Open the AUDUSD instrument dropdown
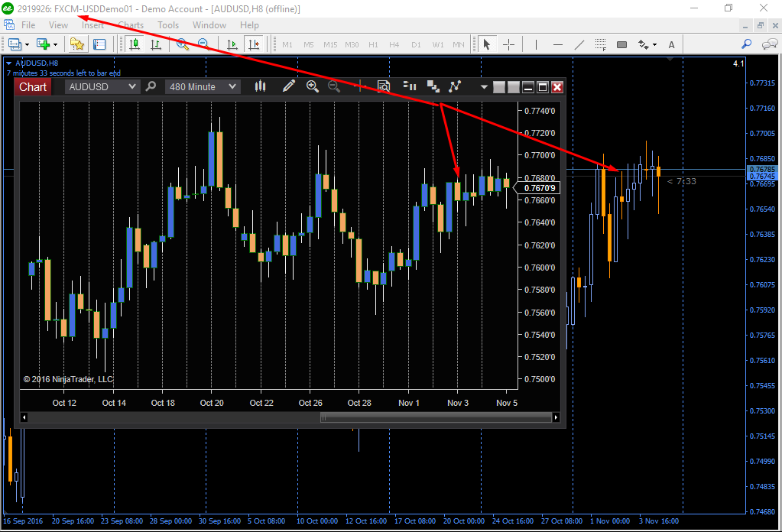This screenshot has height=532, width=782. (x=102, y=86)
